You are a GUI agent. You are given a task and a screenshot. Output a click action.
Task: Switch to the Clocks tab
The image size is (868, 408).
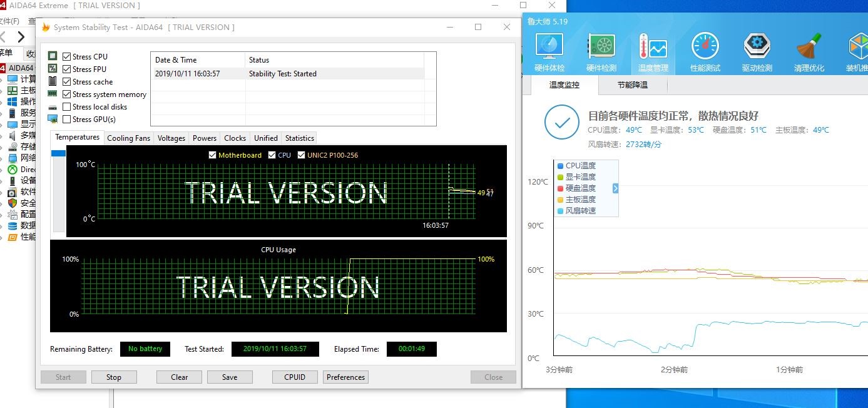tap(235, 138)
